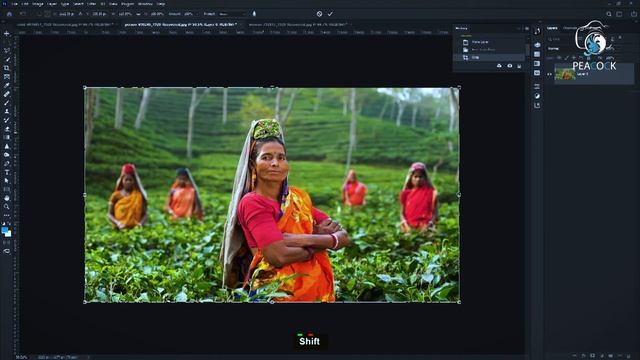Viewport: 640px width, 360px height.
Task: Click the zoom percentage field in status bar
Action: click(21, 357)
